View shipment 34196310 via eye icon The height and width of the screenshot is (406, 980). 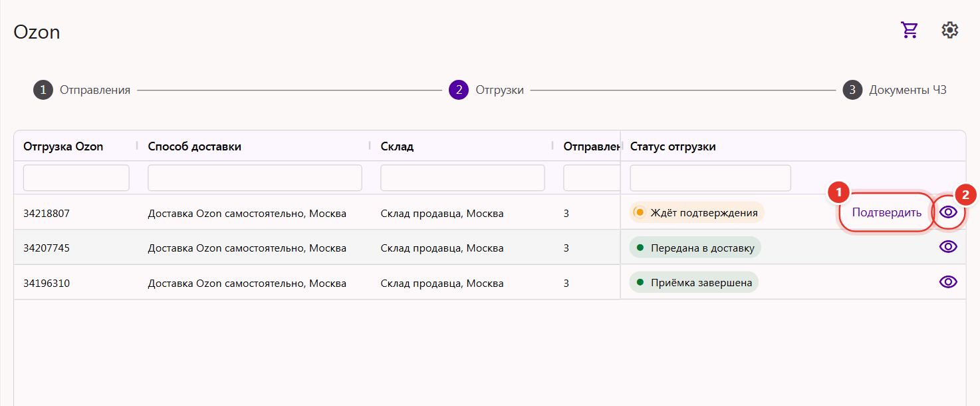tap(948, 282)
